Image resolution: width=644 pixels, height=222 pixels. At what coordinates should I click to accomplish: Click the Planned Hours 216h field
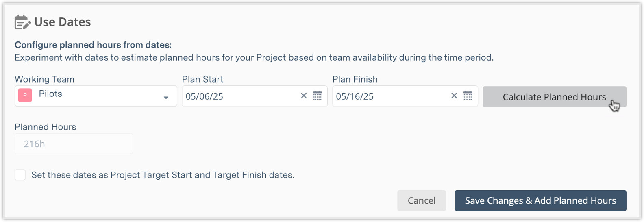point(74,144)
